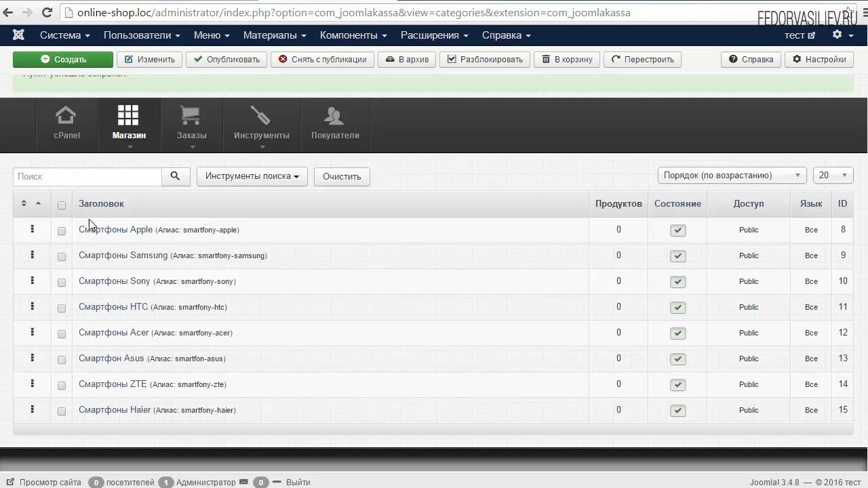Screen dimensions: 868x488
Task: Open the Компоненты menu
Action: pos(353,35)
